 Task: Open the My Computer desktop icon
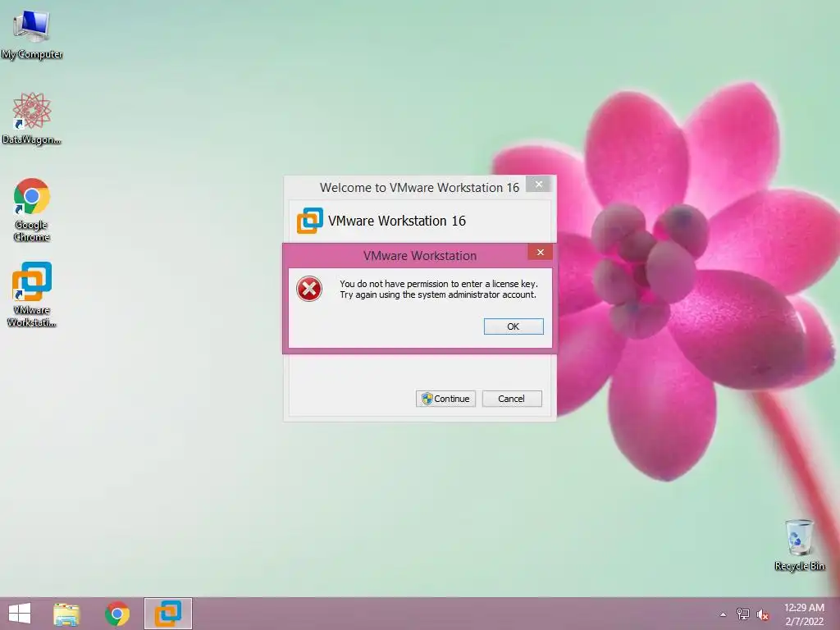click(x=32, y=33)
